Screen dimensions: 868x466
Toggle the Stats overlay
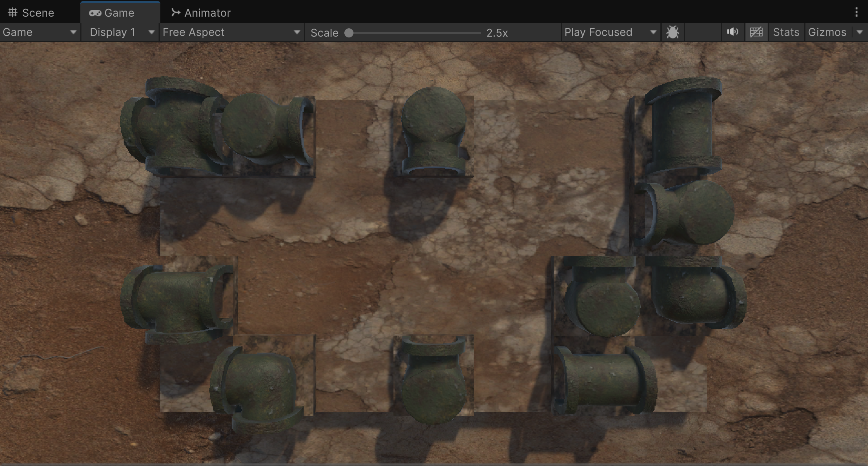coord(786,32)
